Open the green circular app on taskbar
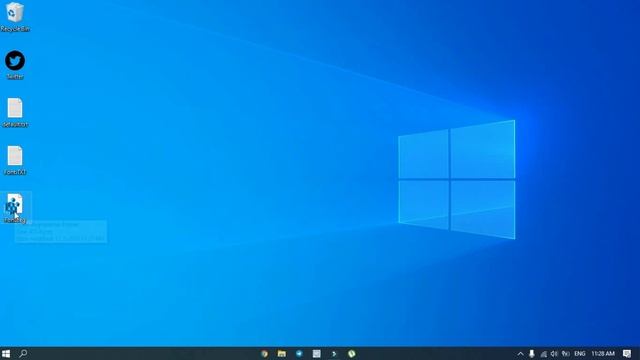 (x=351, y=353)
